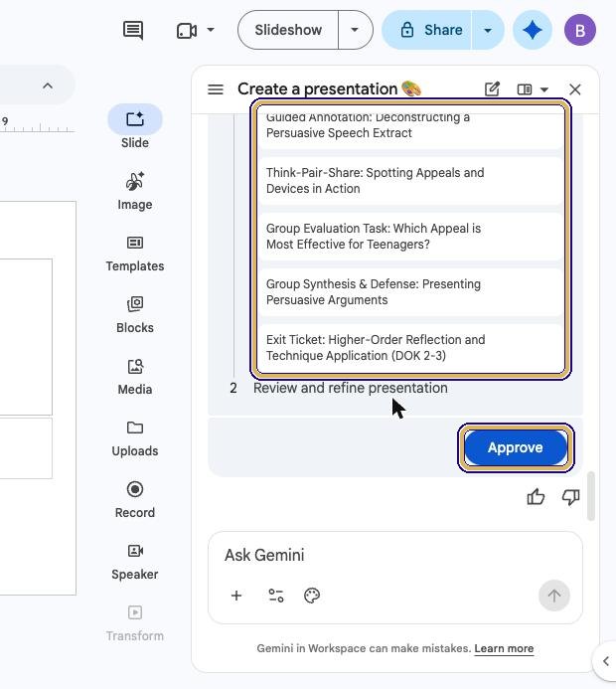Open the theme palette icon
The image size is (616, 689).
[312, 596]
